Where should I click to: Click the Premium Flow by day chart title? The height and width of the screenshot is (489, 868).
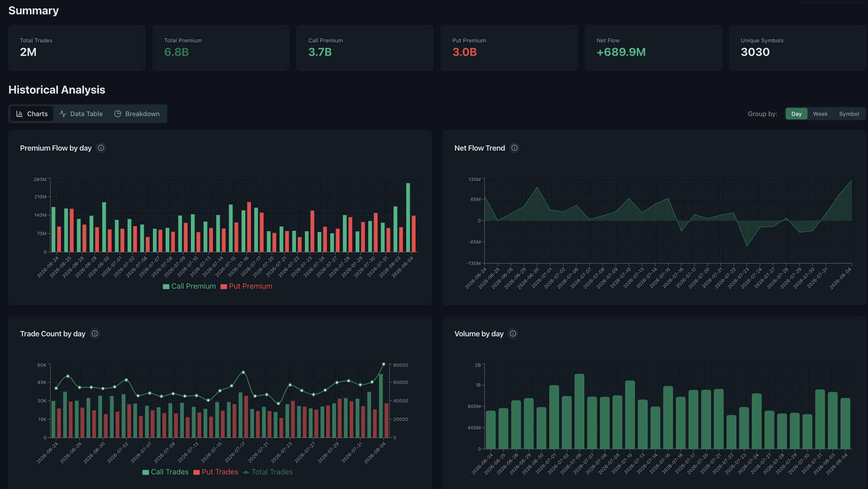[x=56, y=148]
